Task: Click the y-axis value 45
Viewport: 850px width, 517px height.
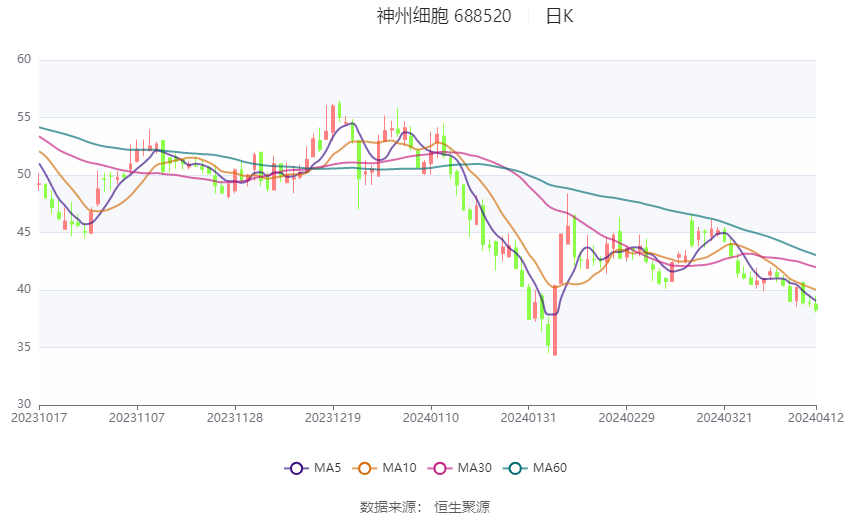Action: [x=24, y=232]
